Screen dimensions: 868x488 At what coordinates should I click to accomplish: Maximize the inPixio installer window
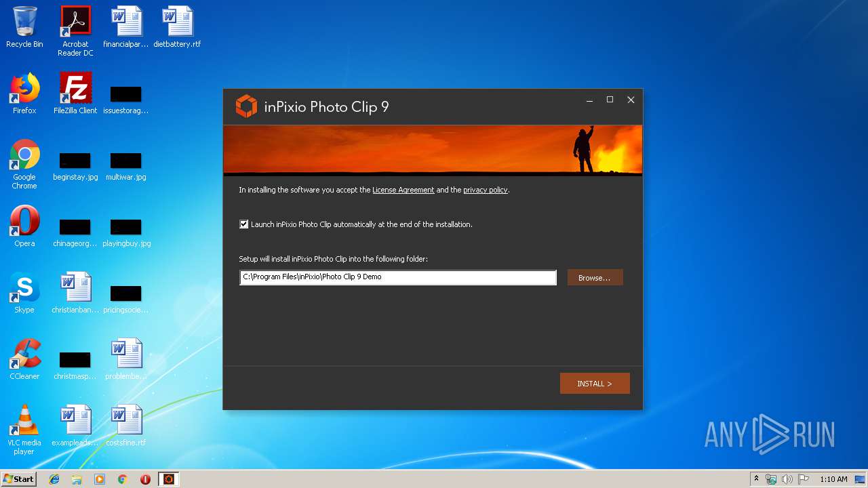(610, 100)
